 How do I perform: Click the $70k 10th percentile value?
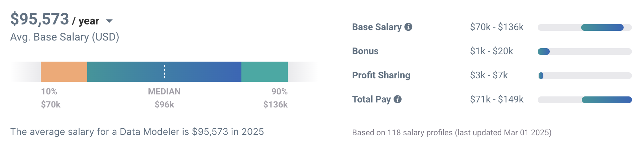[x=51, y=104]
